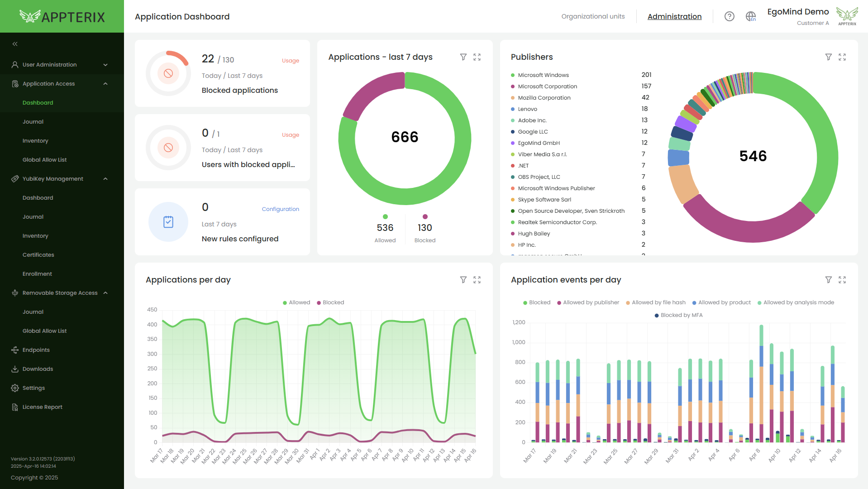This screenshot has width=868, height=489.
Task: Maximize the Applications per day chart
Action: (x=477, y=280)
